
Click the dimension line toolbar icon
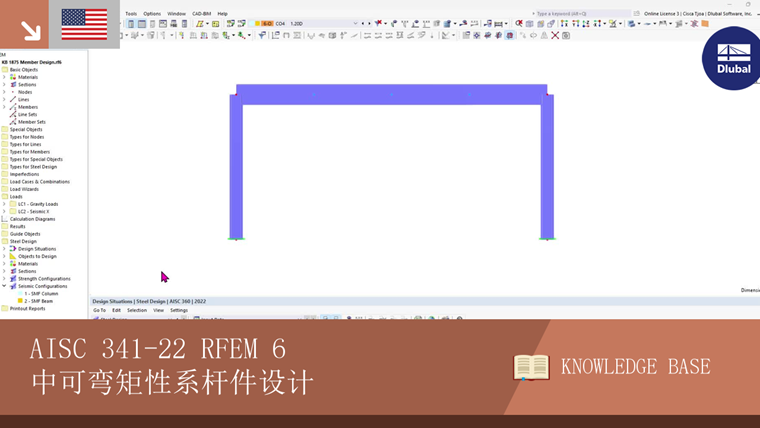point(498,23)
